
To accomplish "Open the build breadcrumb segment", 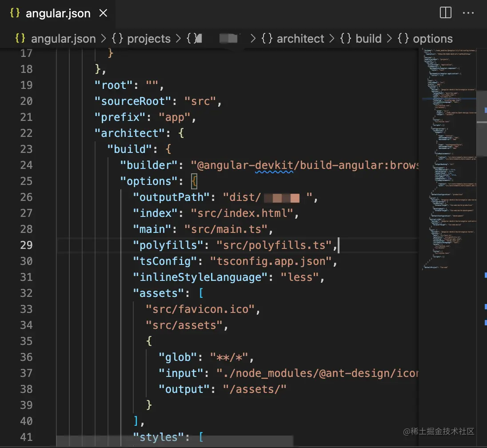I will 368,39.
